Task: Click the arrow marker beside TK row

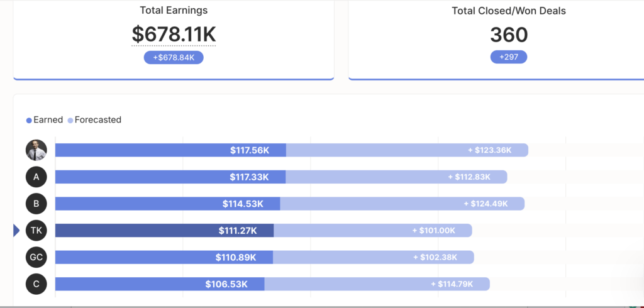Action: click(x=16, y=231)
